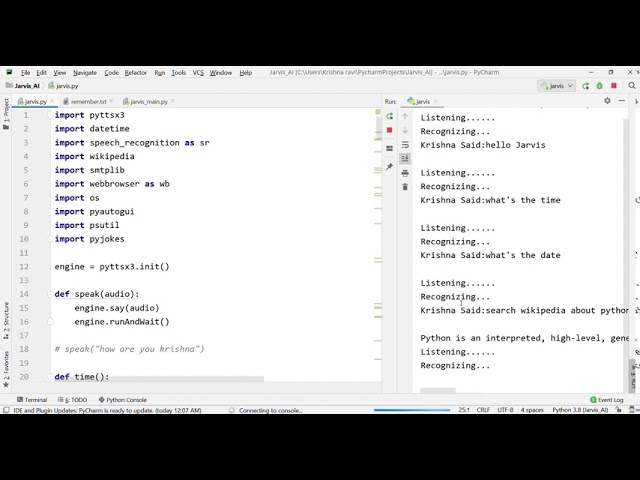Image resolution: width=640 pixels, height=480 pixels.
Task: Open the View menu
Action: tap(60, 73)
